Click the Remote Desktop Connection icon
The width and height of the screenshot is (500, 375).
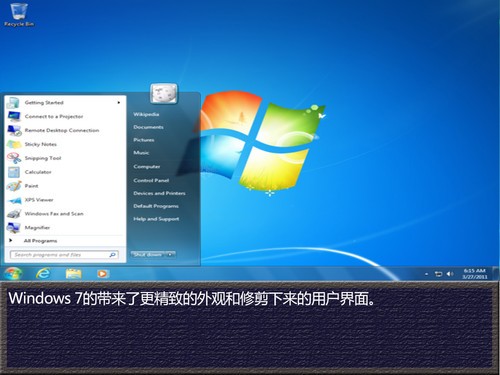click(x=14, y=130)
